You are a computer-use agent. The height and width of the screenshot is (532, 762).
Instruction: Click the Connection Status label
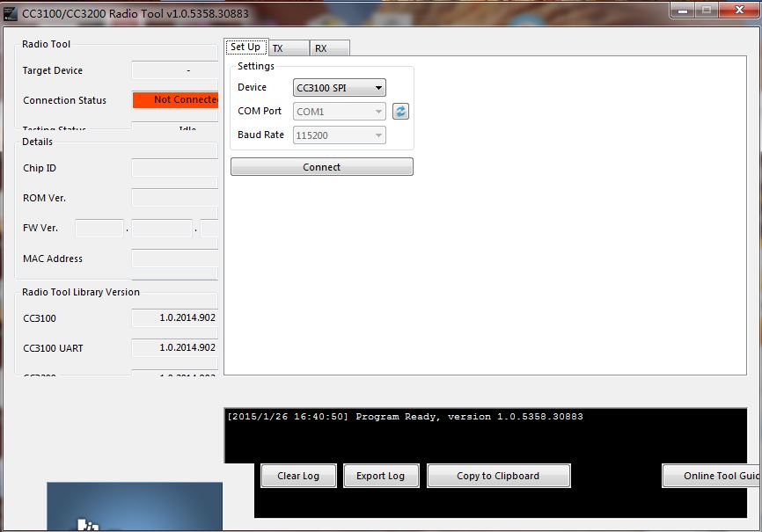tap(64, 100)
